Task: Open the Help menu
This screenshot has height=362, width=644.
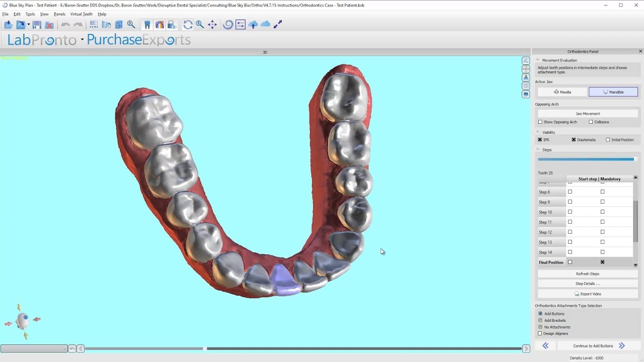Action: (102, 14)
